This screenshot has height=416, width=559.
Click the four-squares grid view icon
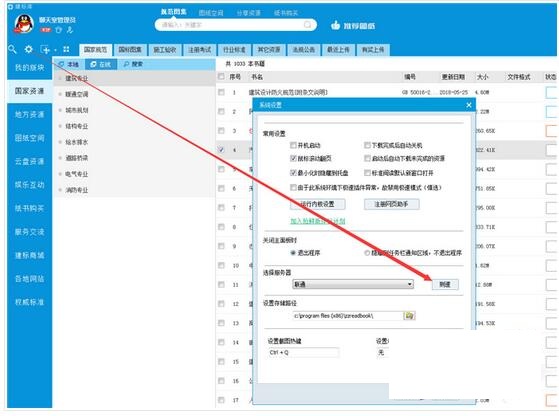click(66, 49)
